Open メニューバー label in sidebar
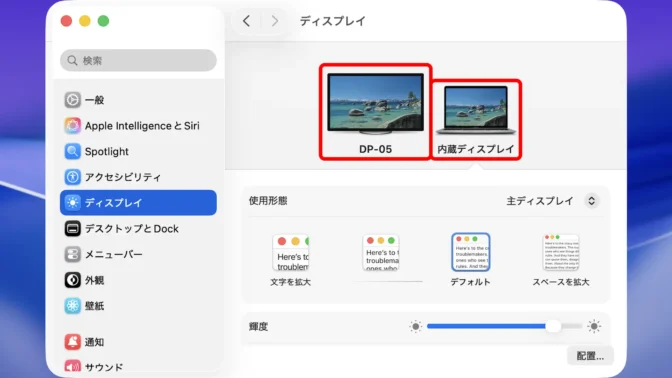This screenshot has height=378, width=672. (114, 254)
